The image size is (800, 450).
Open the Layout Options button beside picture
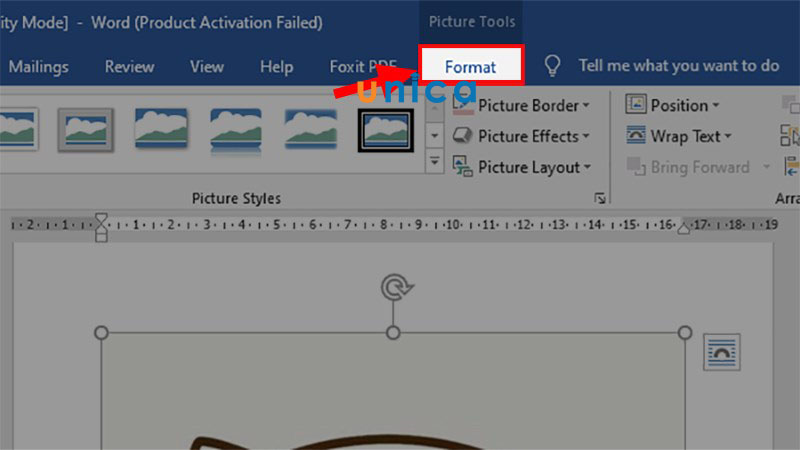[721, 353]
